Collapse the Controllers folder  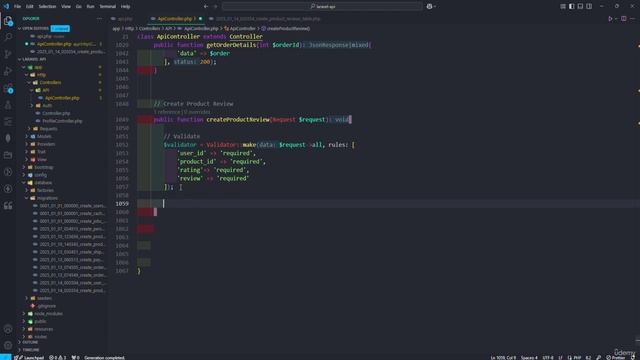coord(29,82)
